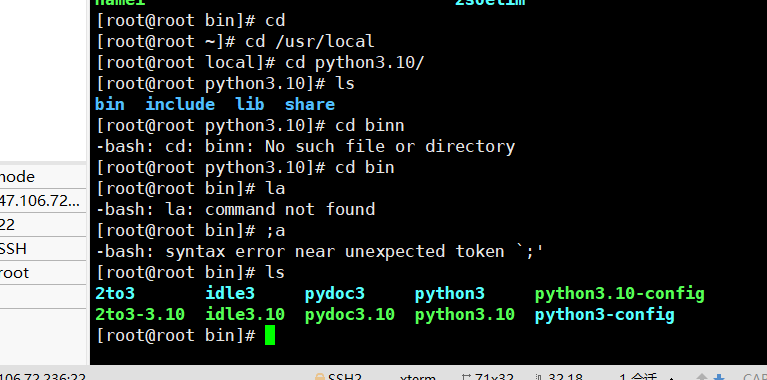Click the green cursor block at the prompt
Viewport: 767px width, 380px height.
[270, 335]
